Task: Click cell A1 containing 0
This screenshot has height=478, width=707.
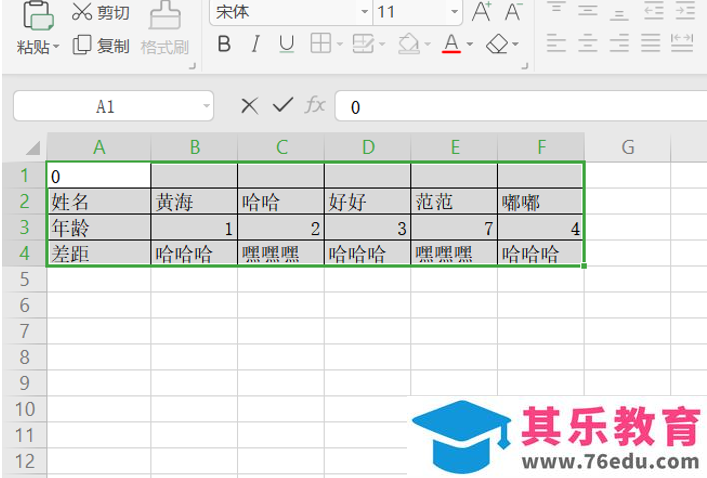Action: (x=99, y=176)
